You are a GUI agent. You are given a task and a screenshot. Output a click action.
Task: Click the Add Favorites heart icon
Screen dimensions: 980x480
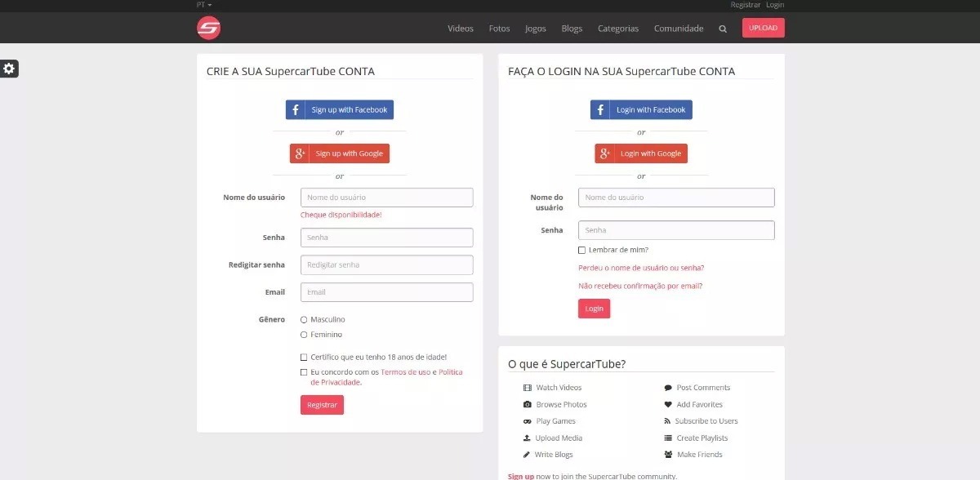668,404
